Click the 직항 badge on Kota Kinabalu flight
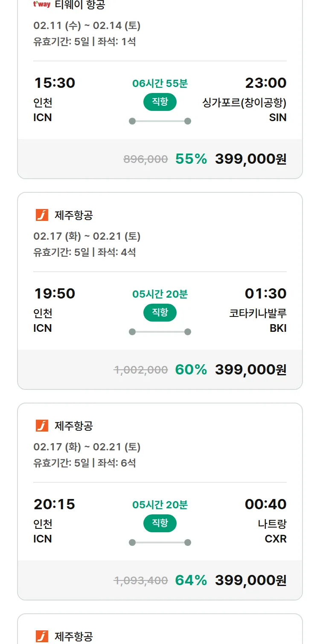 pos(160,313)
